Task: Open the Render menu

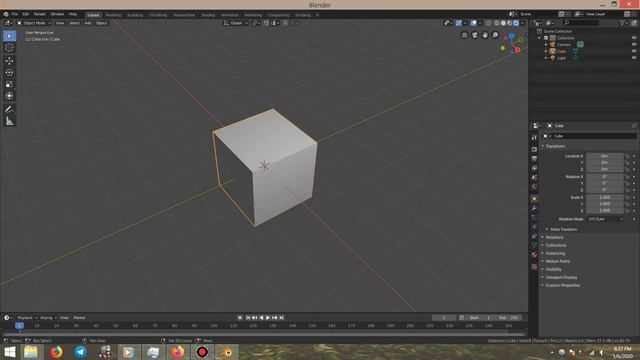Action: coord(40,14)
